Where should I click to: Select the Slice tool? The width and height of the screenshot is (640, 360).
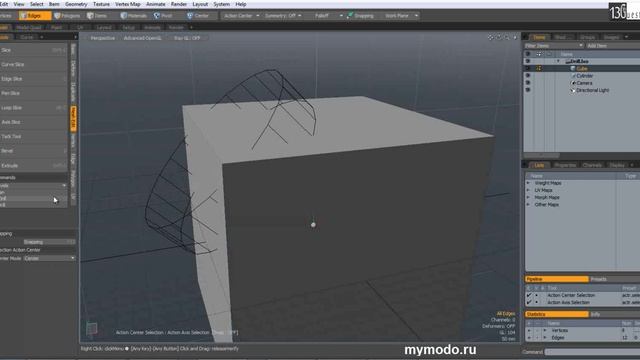tap(33, 50)
